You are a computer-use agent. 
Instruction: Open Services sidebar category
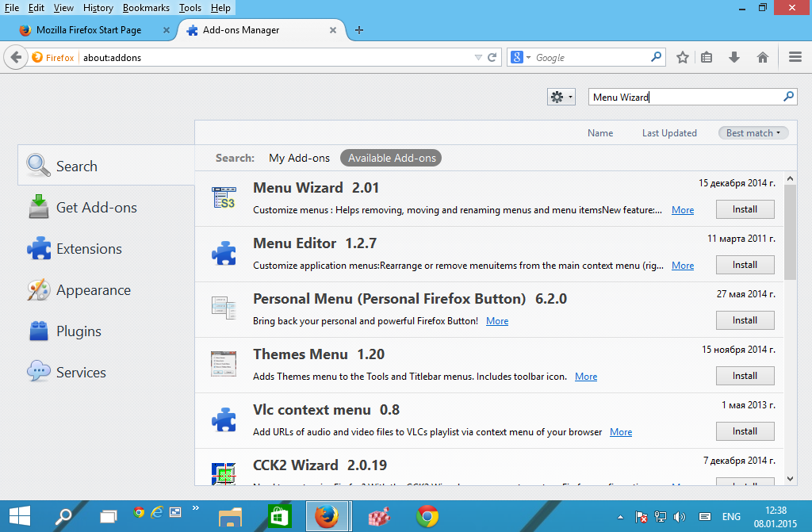tap(106, 373)
